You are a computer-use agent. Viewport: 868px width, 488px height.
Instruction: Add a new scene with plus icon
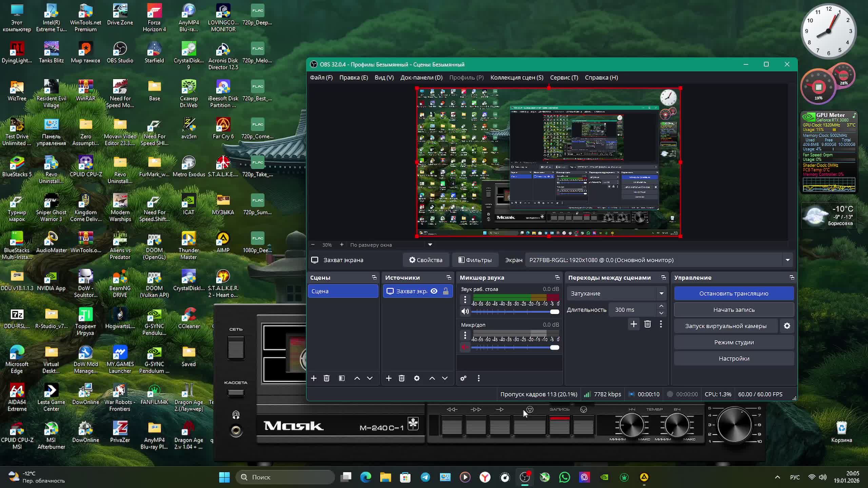click(314, 378)
